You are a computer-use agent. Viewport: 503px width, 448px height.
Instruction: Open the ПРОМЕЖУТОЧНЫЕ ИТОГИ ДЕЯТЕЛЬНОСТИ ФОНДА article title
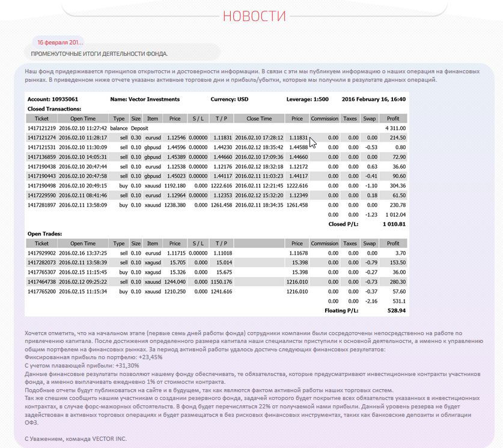100,54
